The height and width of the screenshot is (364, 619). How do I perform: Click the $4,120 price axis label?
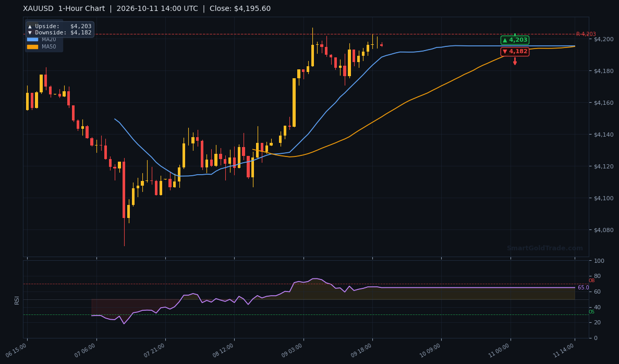point(603,166)
